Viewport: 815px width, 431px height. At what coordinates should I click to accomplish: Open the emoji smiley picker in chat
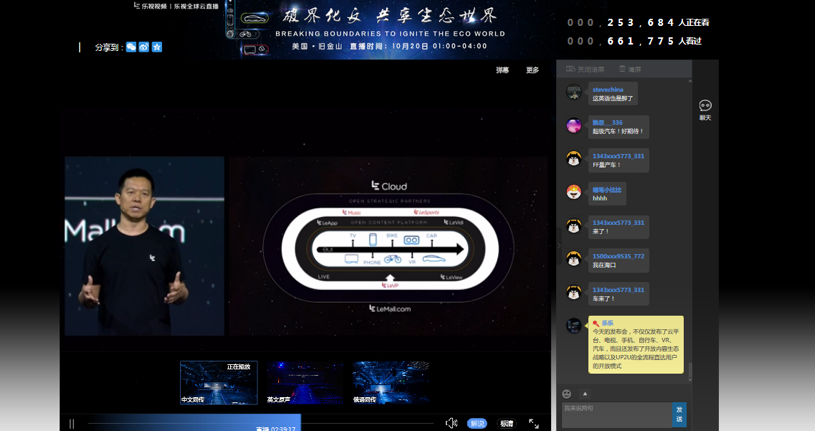(567, 394)
